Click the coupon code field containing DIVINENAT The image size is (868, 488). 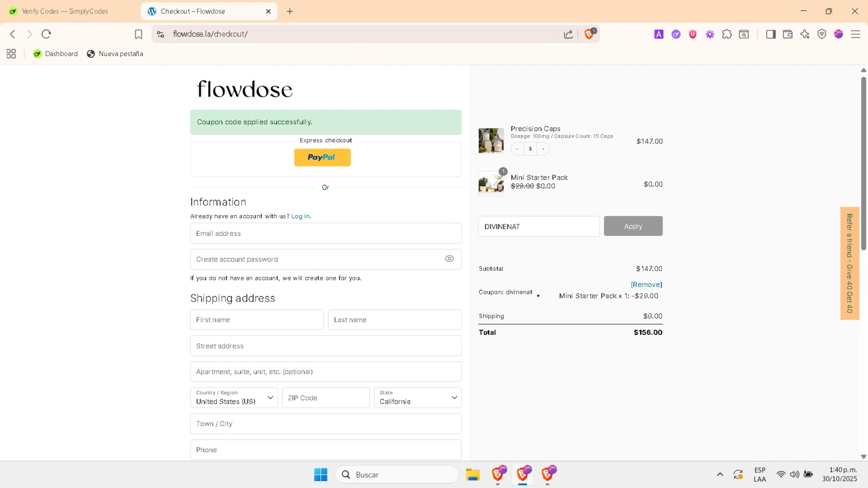pyautogui.click(x=539, y=226)
